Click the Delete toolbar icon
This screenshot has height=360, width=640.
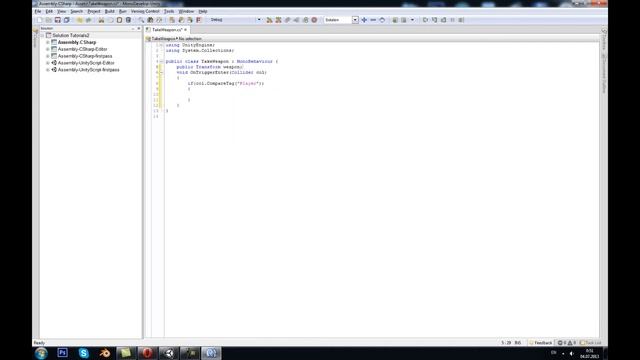tap(128, 20)
